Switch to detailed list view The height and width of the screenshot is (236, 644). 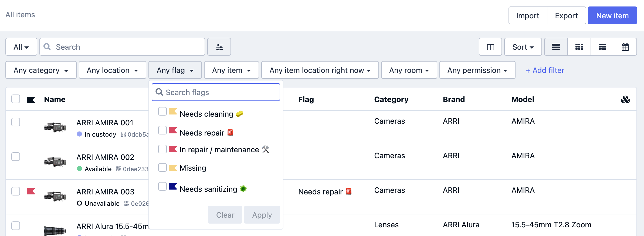coord(602,47)
